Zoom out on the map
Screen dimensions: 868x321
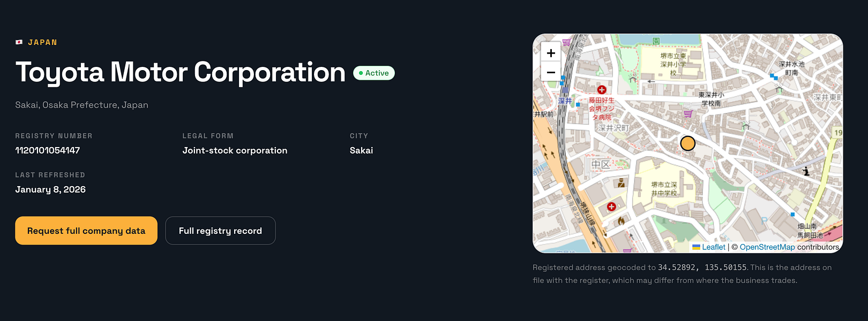coord(551,72)
